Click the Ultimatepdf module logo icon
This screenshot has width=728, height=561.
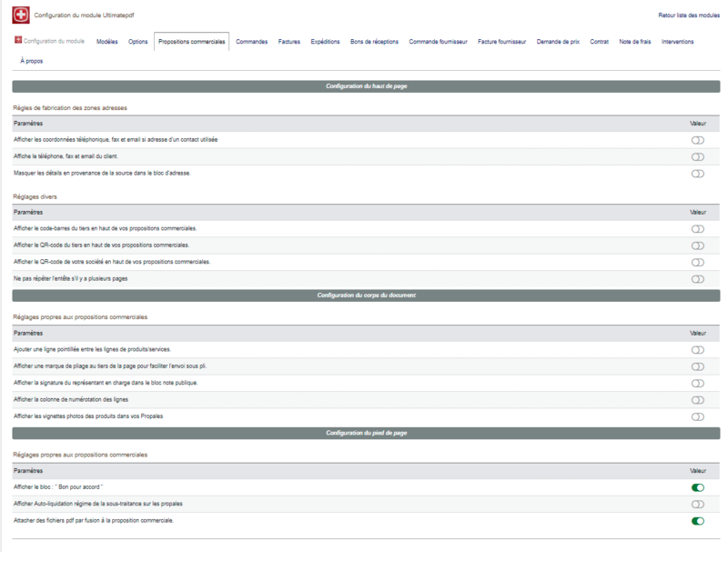coord(20,15)
